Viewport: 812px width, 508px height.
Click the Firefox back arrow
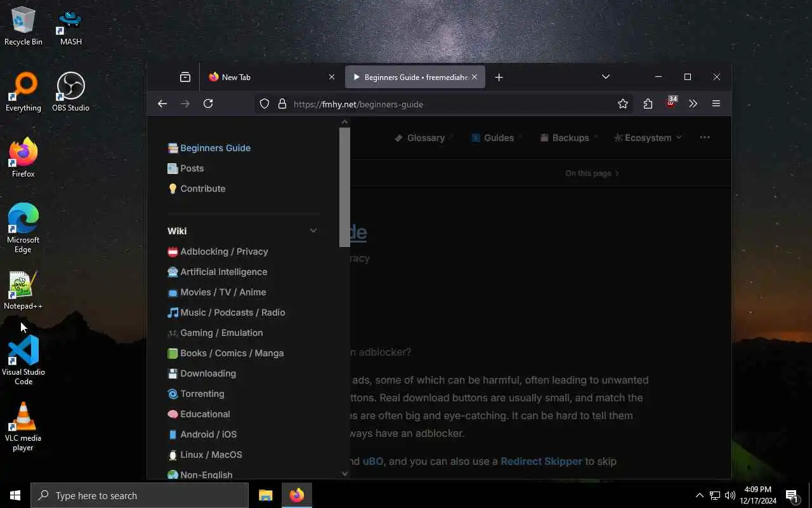tap(162, 104)
